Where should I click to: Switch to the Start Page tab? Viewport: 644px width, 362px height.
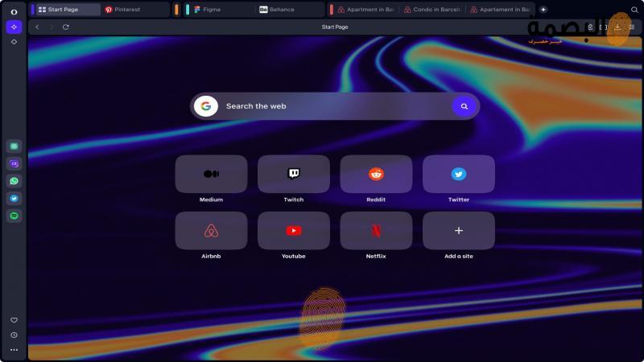pos(68,10)
